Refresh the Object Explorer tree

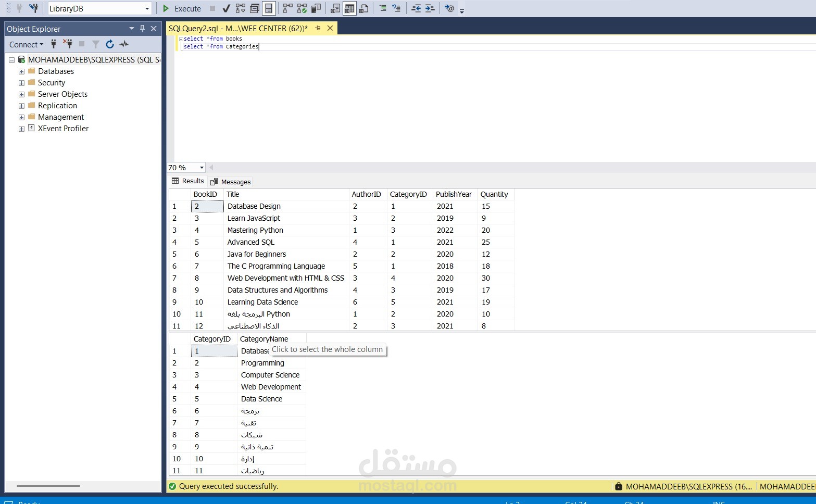tap(110, 44)
